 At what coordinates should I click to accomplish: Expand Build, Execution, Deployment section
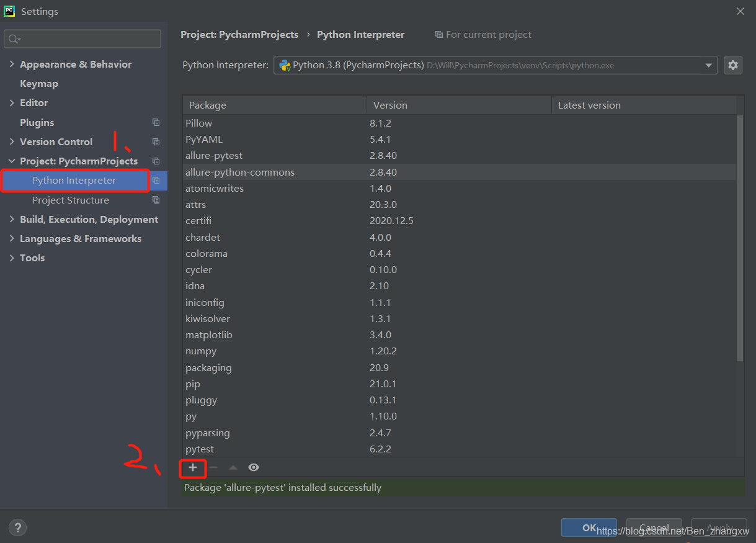(x=12, y=219)
